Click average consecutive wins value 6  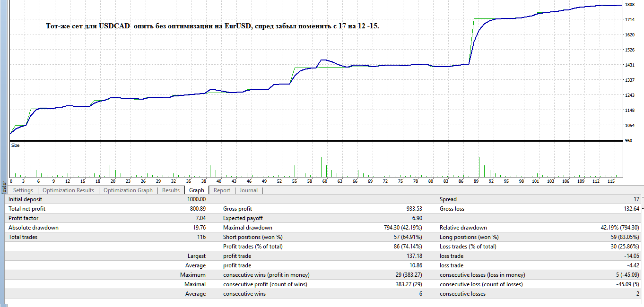(421, 294)
